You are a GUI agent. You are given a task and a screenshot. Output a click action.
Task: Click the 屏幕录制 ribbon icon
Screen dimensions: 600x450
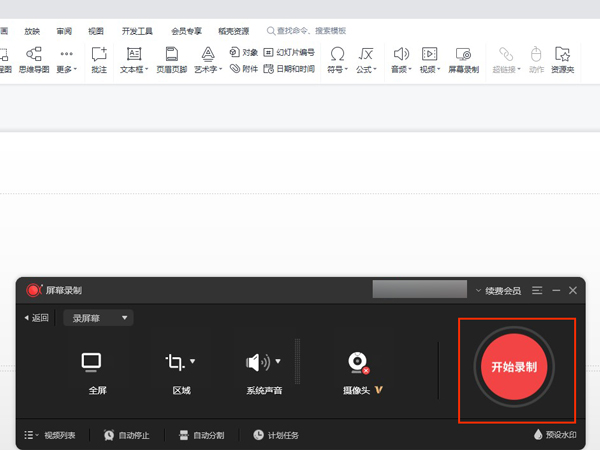click(x=463, y=59)
